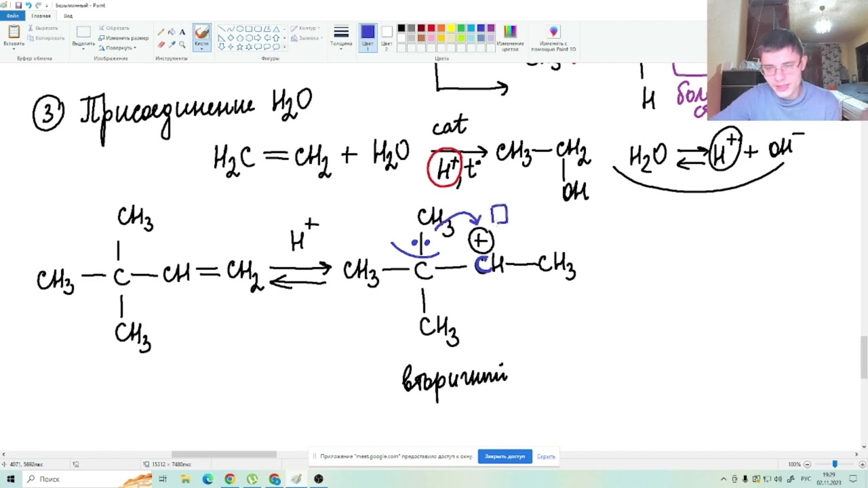The width and height of the screenshot is (868, 488).
Task: Open Изменить размер (resize) tool
Action: coord(123,38)
